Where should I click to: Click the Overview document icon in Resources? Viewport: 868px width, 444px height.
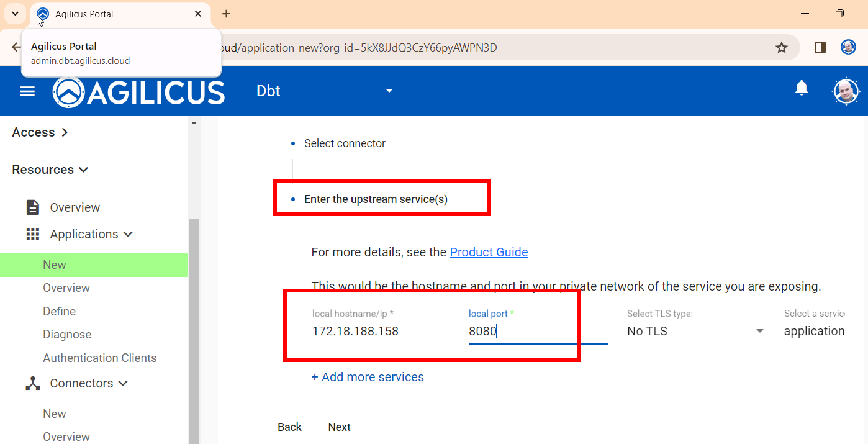point(33,207)
